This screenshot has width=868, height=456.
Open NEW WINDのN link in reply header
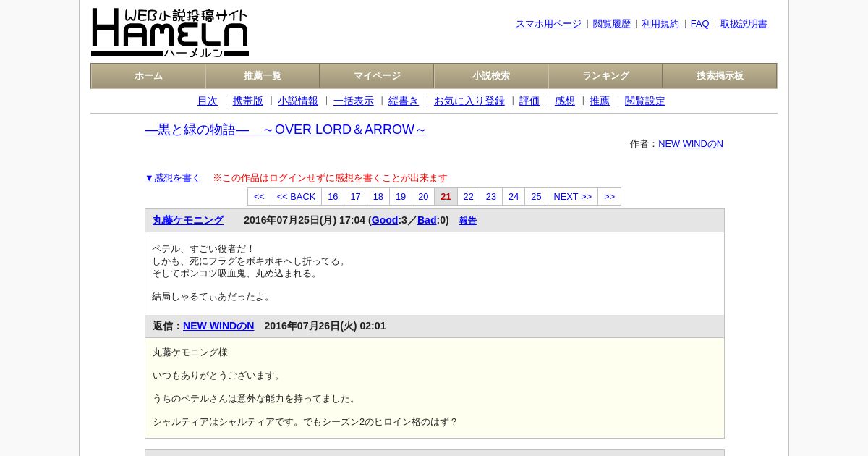point(218,326)
